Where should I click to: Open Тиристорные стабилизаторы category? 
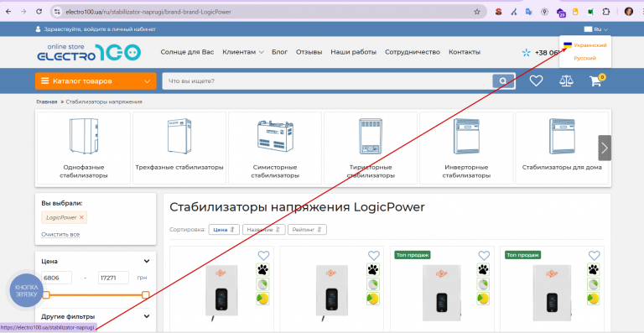coord(371,148)
